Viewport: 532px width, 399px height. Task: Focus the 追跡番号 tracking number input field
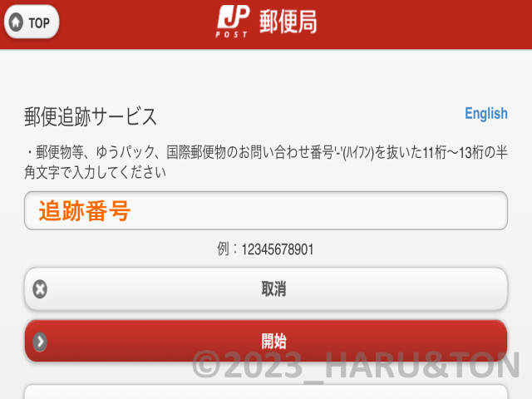click(x=266, y=210)
